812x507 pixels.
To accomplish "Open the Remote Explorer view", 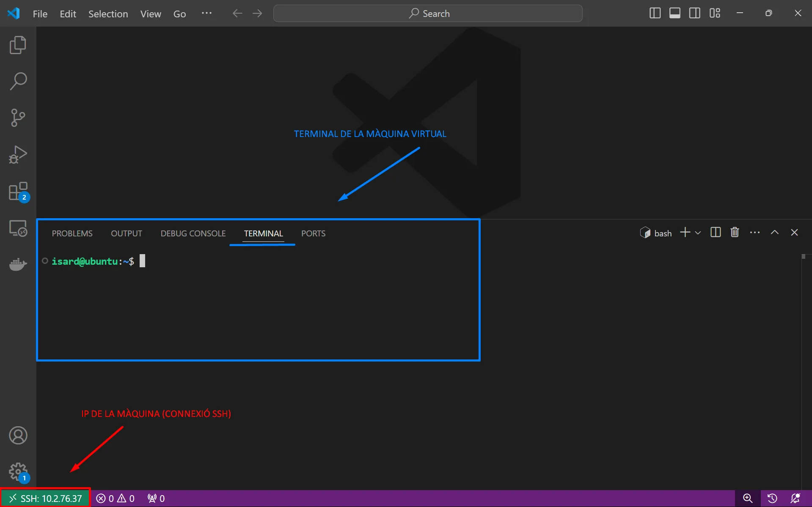I will click(18, 228).
